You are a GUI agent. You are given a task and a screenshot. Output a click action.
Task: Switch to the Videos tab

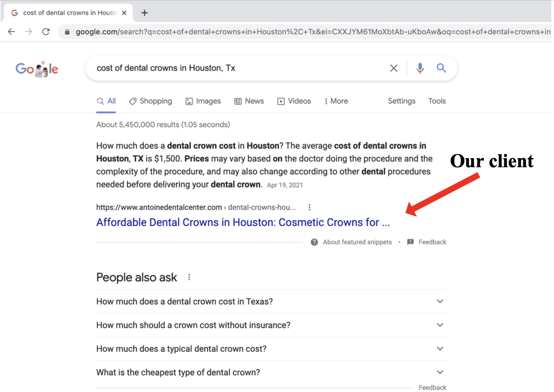click(294, 101)
